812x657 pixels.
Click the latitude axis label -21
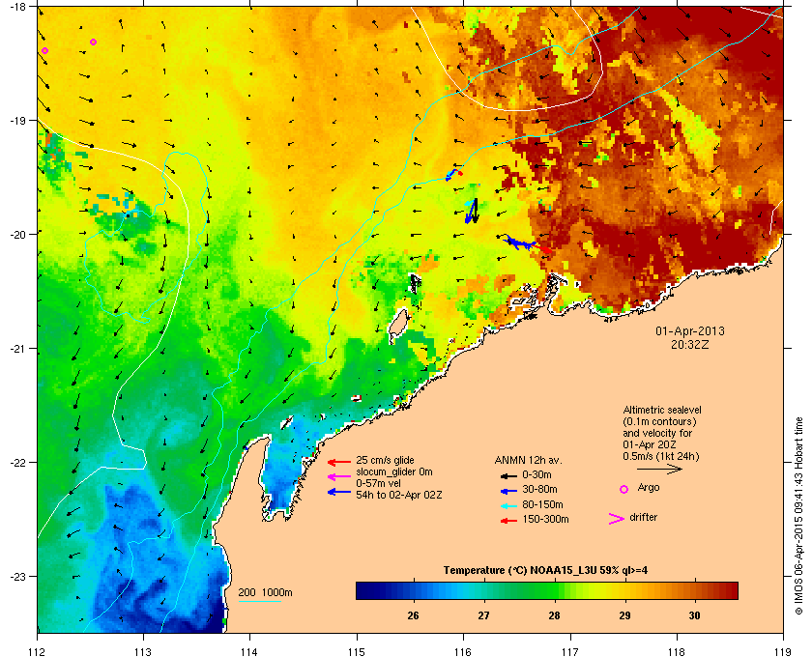(17, 349)
